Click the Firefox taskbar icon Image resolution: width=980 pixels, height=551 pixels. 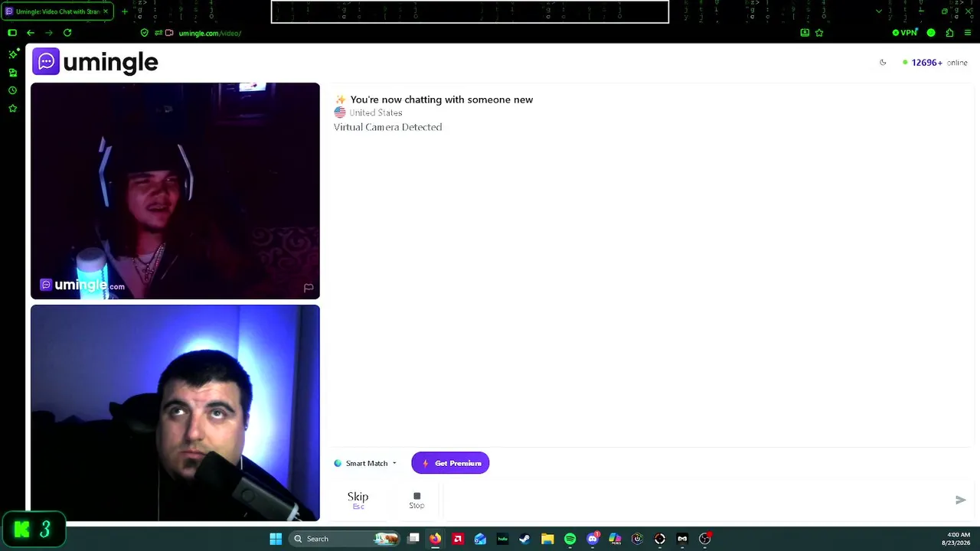pyautogui.click(x=435, y=539)
